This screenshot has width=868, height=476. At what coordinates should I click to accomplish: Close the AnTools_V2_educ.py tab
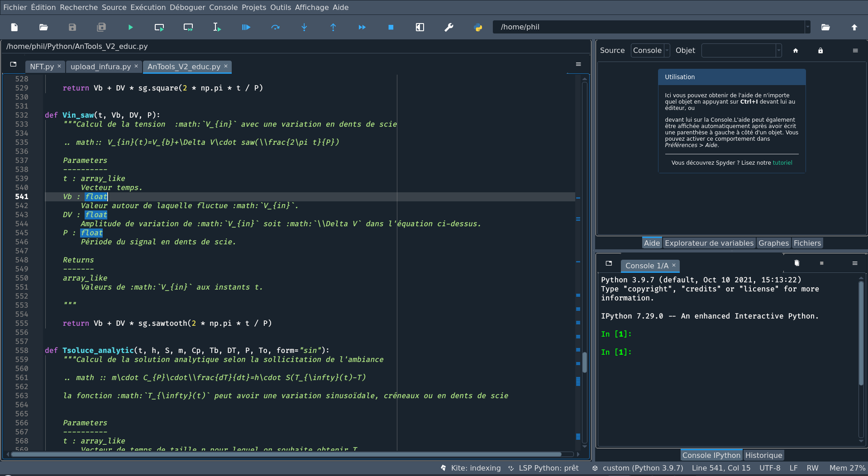click(x=226, y=66)
